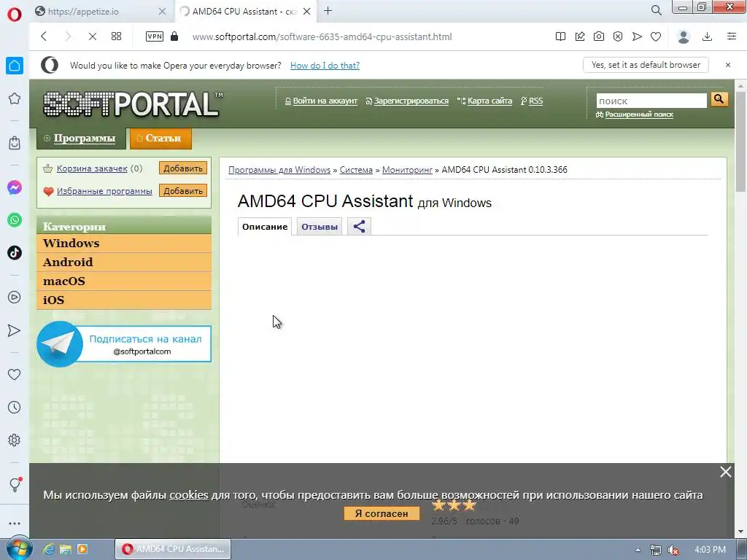
Task: Open Pinboards heart icon in sidebar
Action: coord(15,374)
